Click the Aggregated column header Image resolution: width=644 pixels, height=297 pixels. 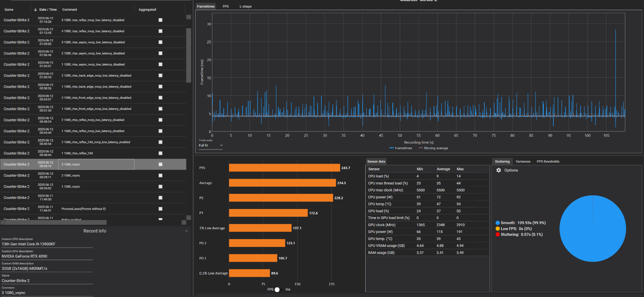click(147, 10)
